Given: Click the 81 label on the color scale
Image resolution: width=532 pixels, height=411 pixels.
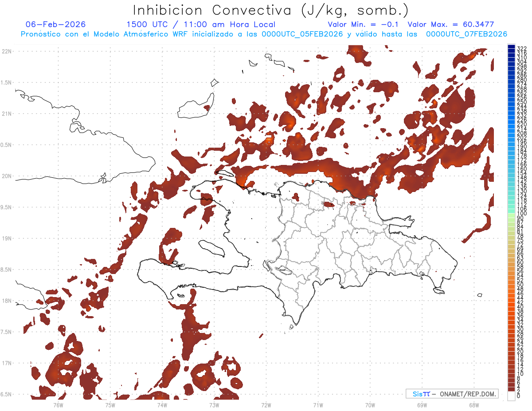Looking at the screenshot, I should [x=520, y=231].
